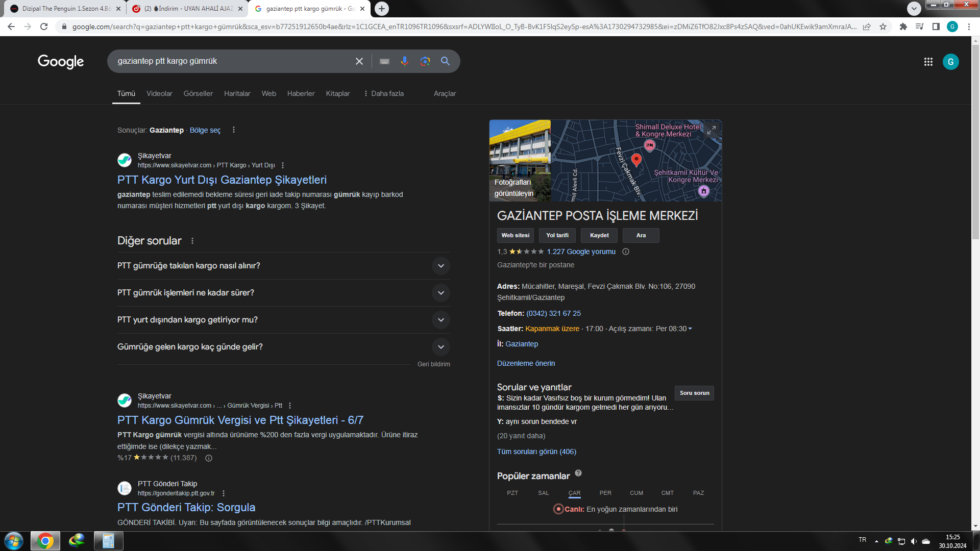Select the Bölge seç link
This screenshot has height=551, width=980.
point(205,130)
